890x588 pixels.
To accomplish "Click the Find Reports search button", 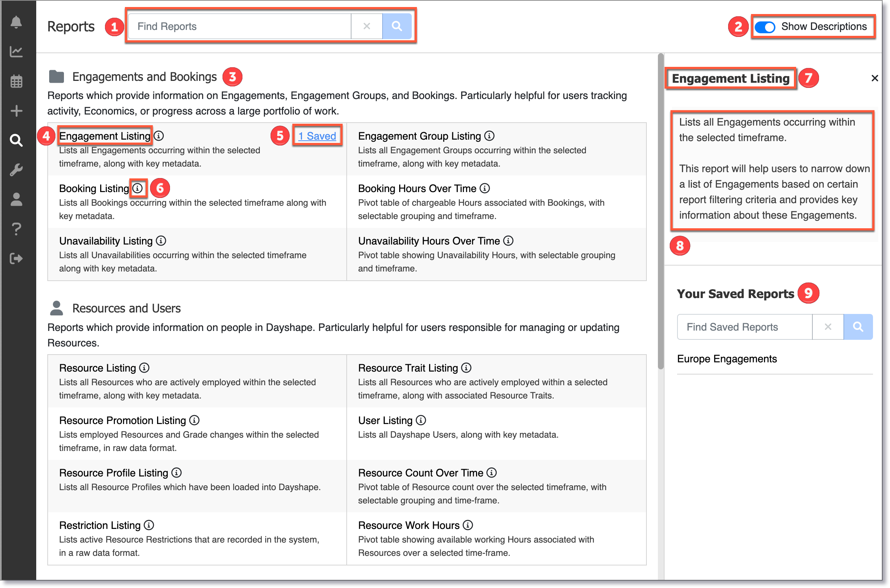I will pos(397,26).
